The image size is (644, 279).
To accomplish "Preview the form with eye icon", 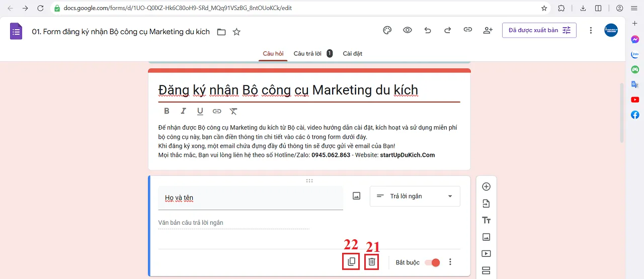I will pyautogui.click(x=408, y=30).
